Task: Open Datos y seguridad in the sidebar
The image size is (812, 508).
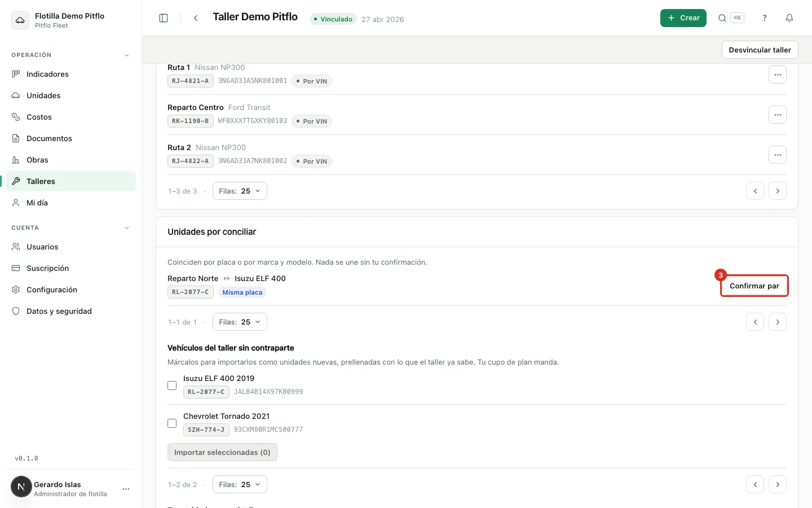Action: coord(71,311)
